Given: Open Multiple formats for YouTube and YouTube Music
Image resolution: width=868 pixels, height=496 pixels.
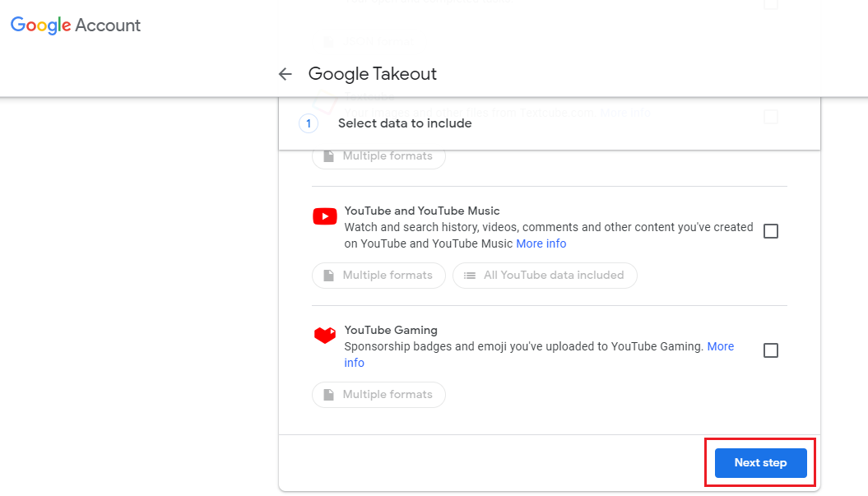Looking at the screenshot, I should point(379,276).
